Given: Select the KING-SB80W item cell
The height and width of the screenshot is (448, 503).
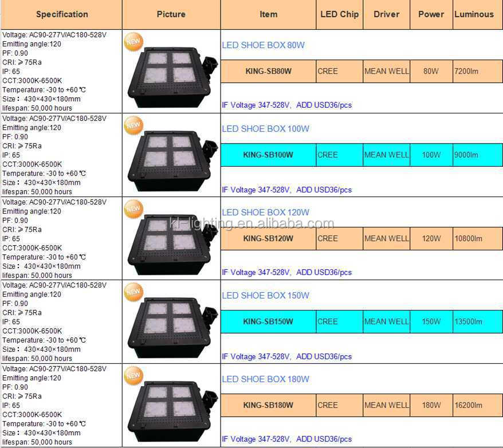Looking at the screenshot, I should (269, 71).
